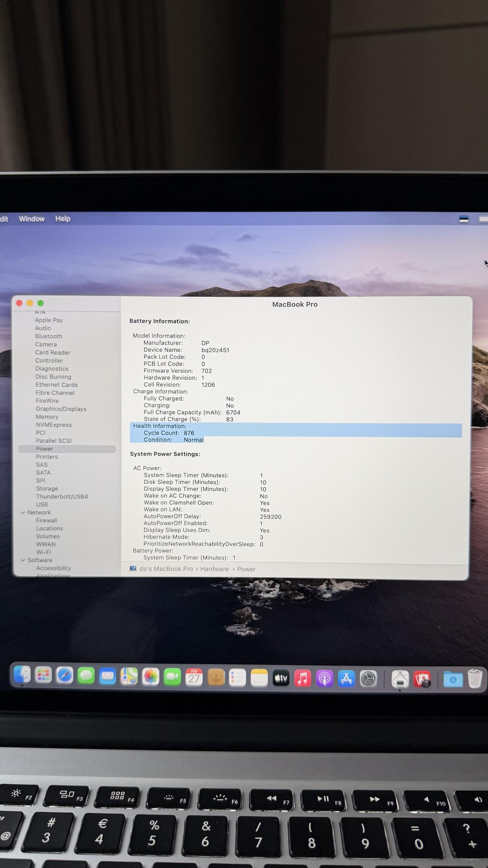Open the Window menu

32,219
